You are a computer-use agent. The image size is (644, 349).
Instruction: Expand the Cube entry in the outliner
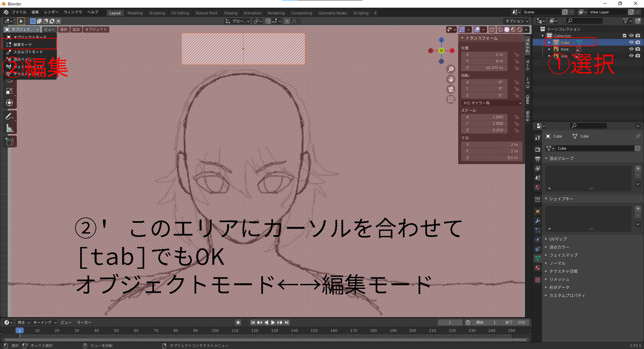pos(550,42)
